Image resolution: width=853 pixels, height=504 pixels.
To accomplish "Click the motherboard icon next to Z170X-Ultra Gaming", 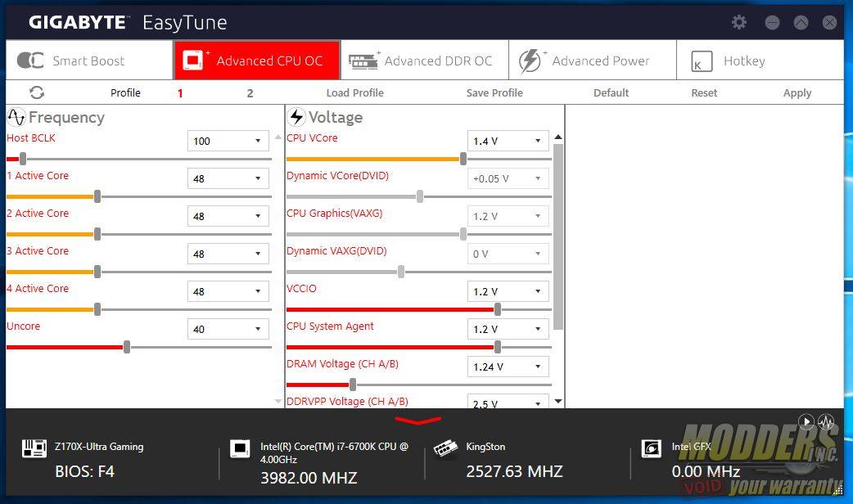I will (x=34, y=448).
